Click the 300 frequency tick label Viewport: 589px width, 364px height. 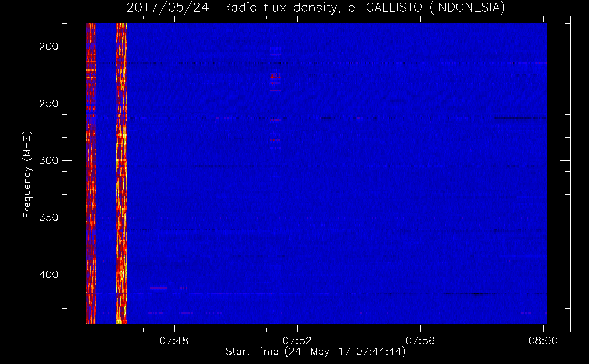(49, 161)
